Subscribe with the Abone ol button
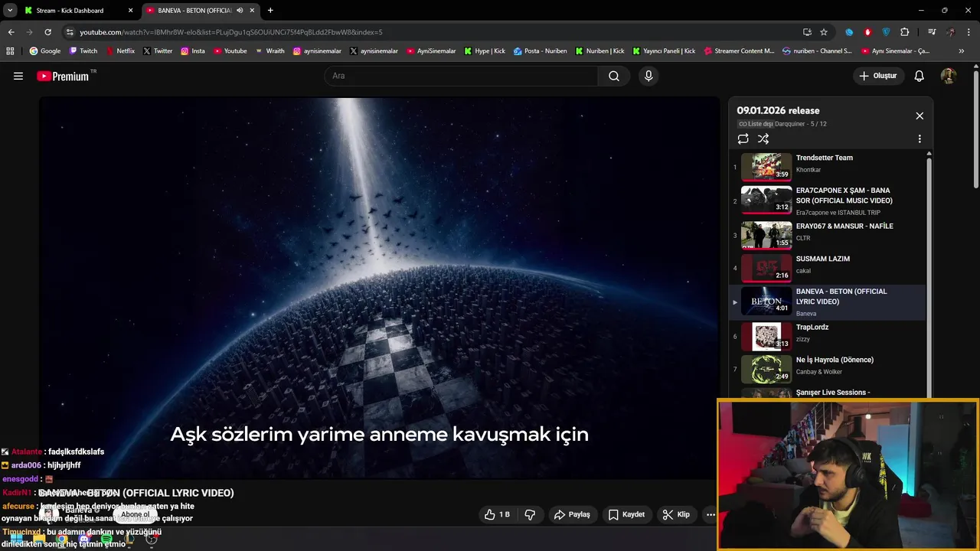This screenshot has height=551, width=980. [136, 514]
